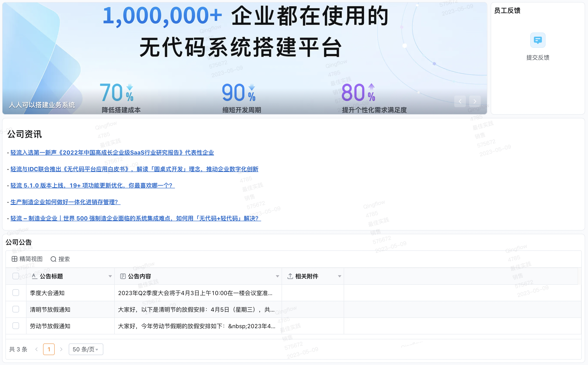Expand the 公告内容 column dropdown arrow

click(x=277, y=276)
